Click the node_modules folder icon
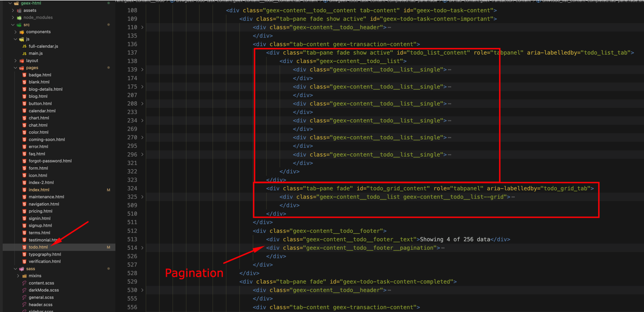 coord(19,17)
